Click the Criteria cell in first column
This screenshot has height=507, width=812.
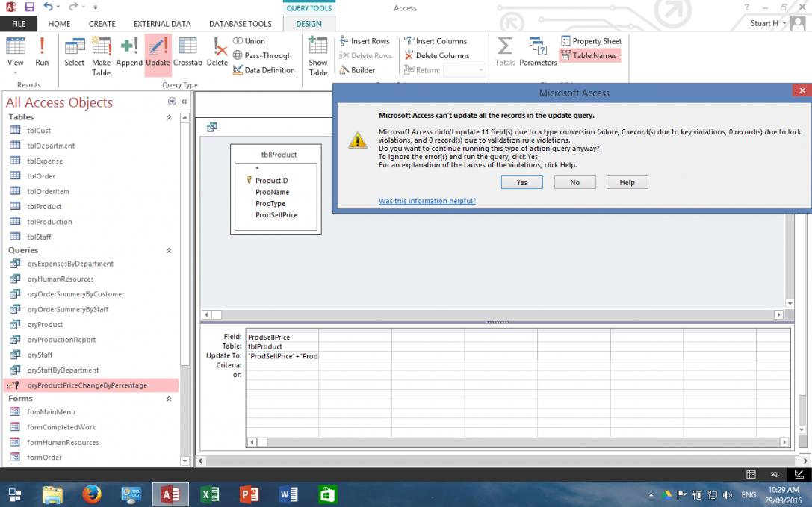click(282, 366)
